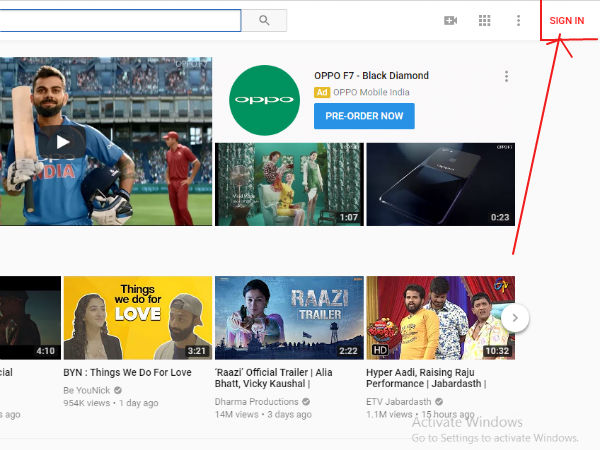Viewport: 600px width, 450px height.
Task: Open Hyper Aadi, Raising Raju Performance title
Action: 426,378
